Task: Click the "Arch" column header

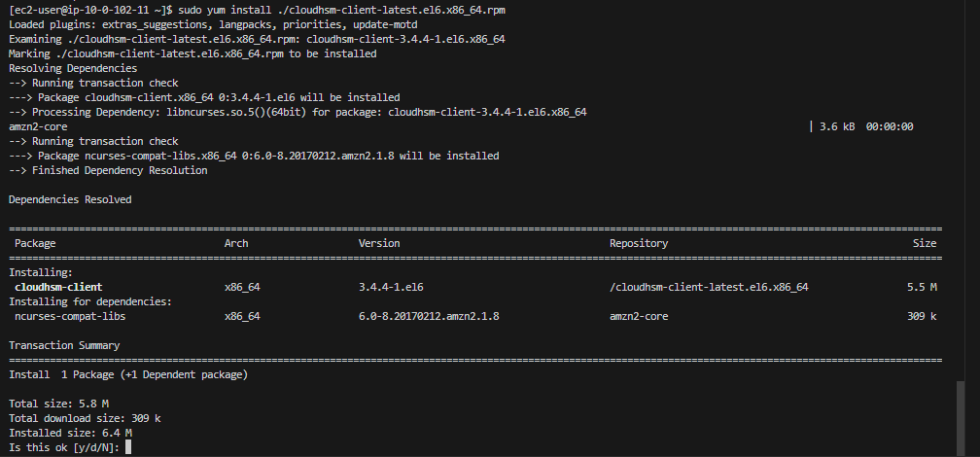Action: click(236, 244)
